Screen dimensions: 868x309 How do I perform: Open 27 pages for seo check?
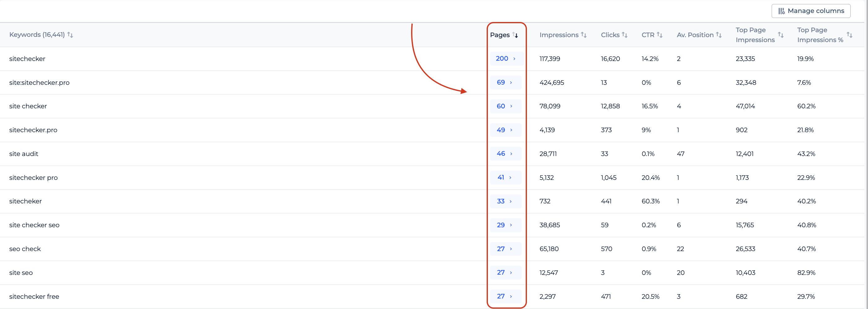coord(506,249)
